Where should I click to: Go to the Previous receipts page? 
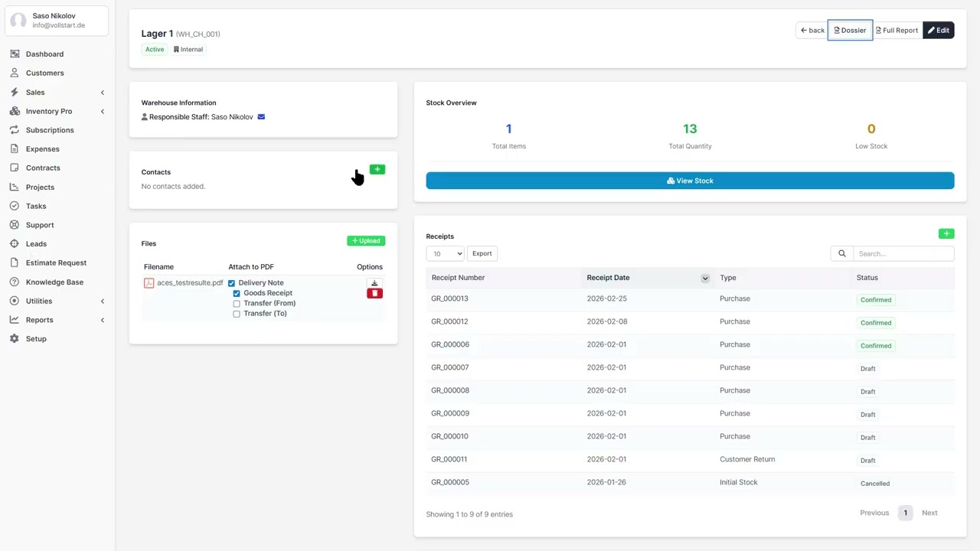[874, 513]
